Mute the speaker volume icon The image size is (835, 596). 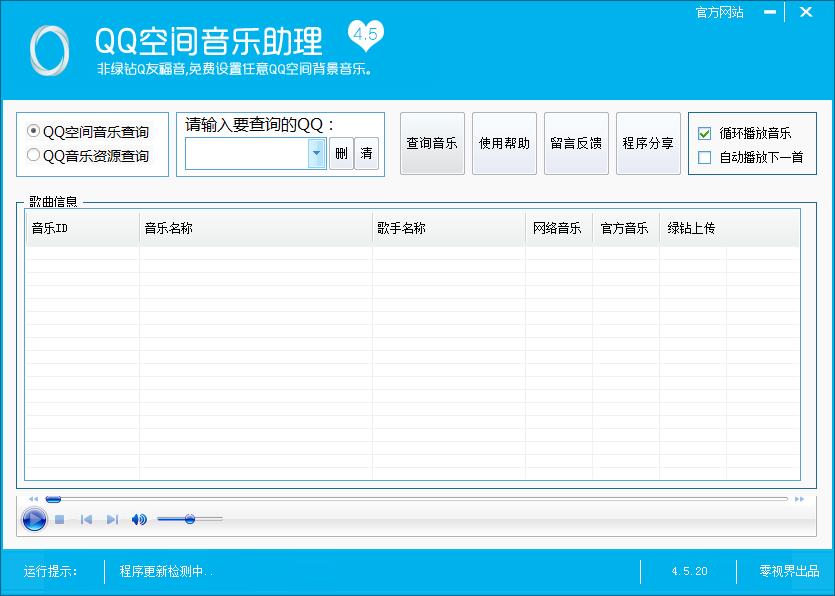click(139, 519)
